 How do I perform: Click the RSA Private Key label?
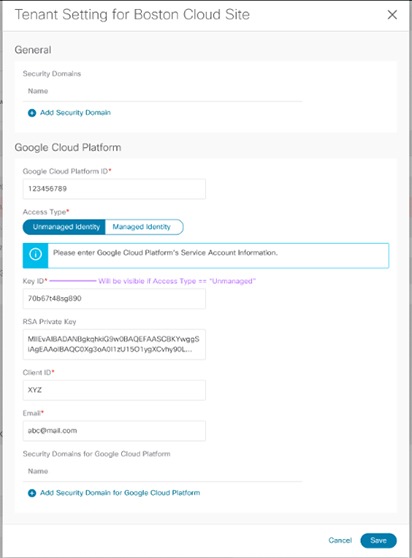click(x=49, y=322)
